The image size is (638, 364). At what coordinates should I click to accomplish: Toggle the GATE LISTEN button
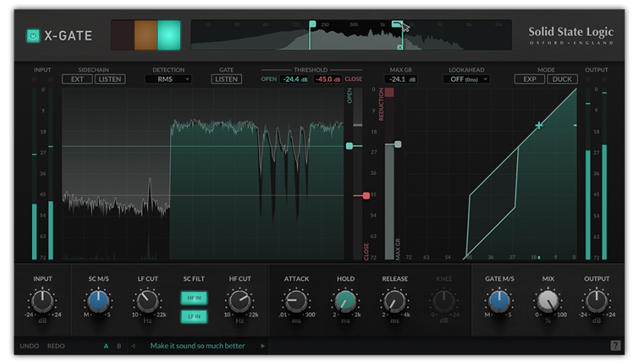226,79
